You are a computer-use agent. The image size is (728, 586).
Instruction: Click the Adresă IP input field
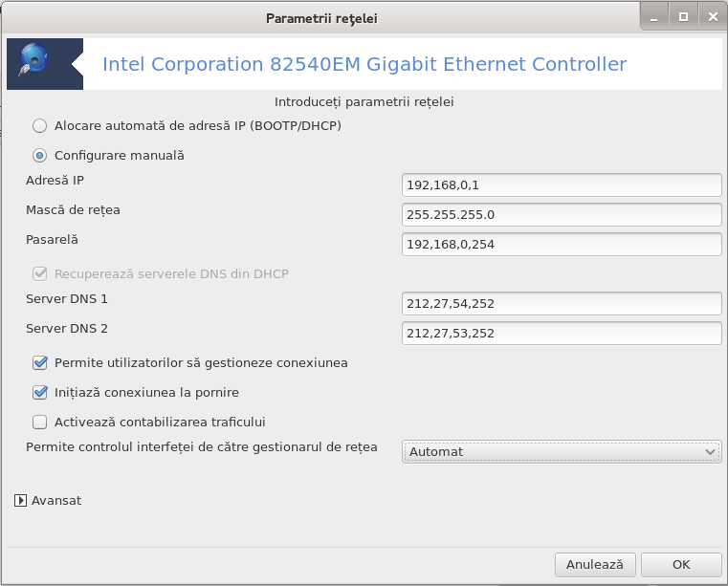(x=562, y=185)
